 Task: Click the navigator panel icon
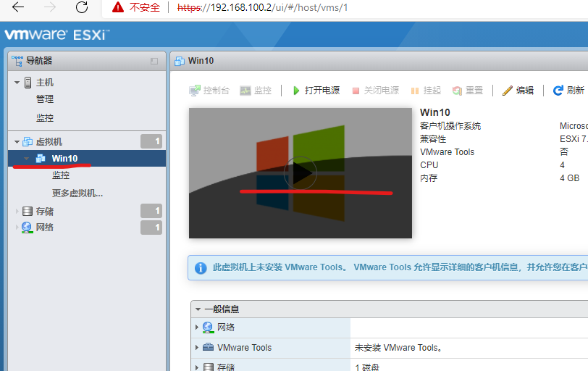17,61
